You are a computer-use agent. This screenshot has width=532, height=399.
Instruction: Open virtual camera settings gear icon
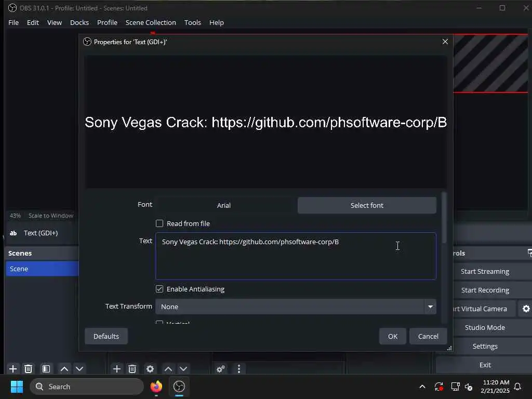(x=526, y=309)
